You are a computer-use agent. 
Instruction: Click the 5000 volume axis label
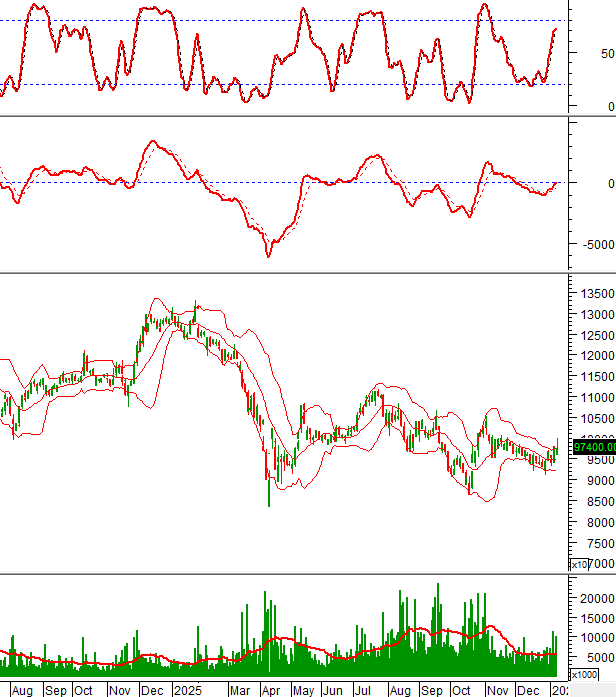click(x=597, y=657)
